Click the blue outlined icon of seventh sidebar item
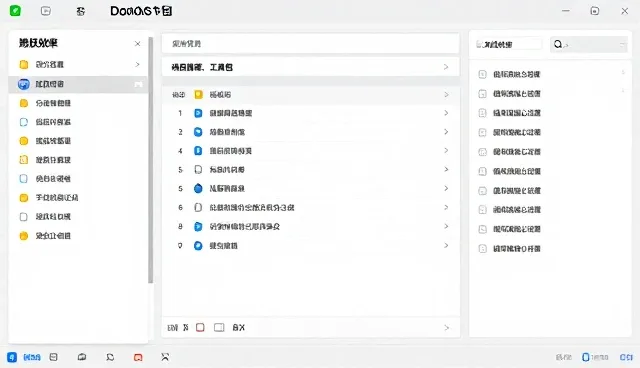The height and width of the screenshot is (368, 640). pos(24,178)
